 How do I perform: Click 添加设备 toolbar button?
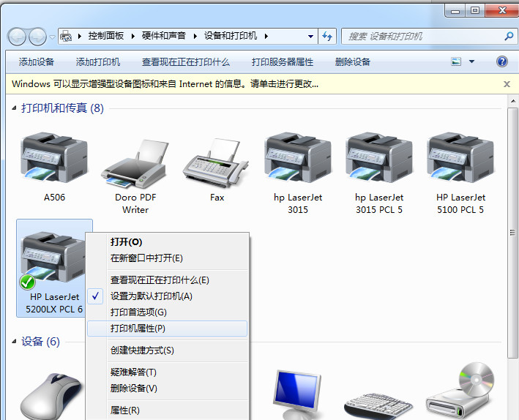click(37, 62)
